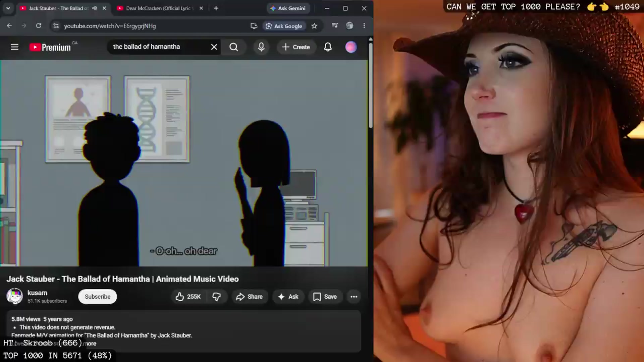The height and width of the screenshot is (362, 644).
Task: Open media controls icon in toolbar
Action: (335, 25)
